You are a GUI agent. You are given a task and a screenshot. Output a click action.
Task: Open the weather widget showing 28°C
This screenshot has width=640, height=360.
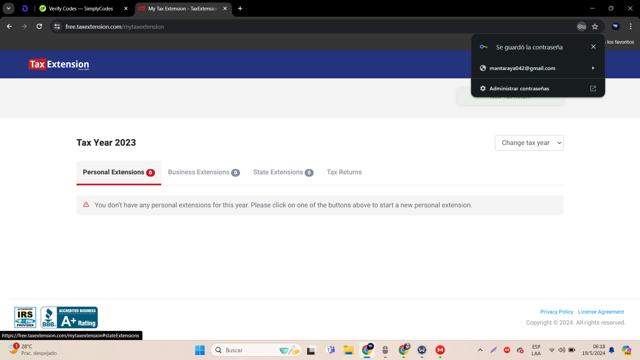click(x=33, y=350)
